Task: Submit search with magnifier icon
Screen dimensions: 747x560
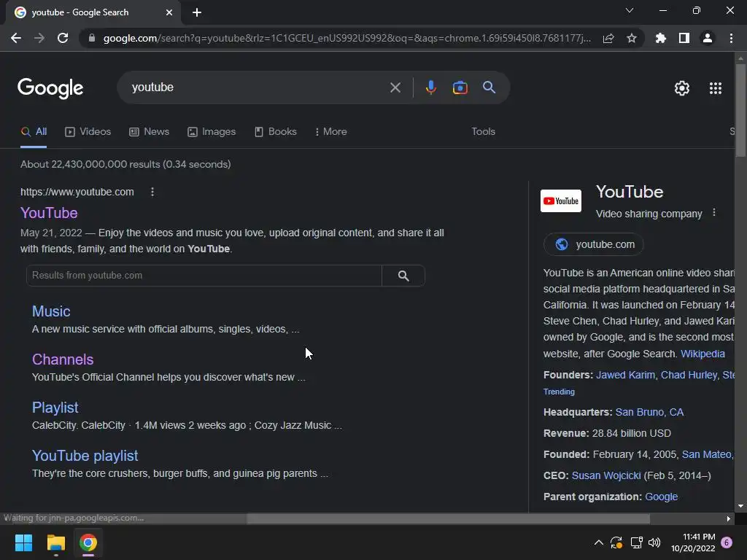Action: coord(489,87)
